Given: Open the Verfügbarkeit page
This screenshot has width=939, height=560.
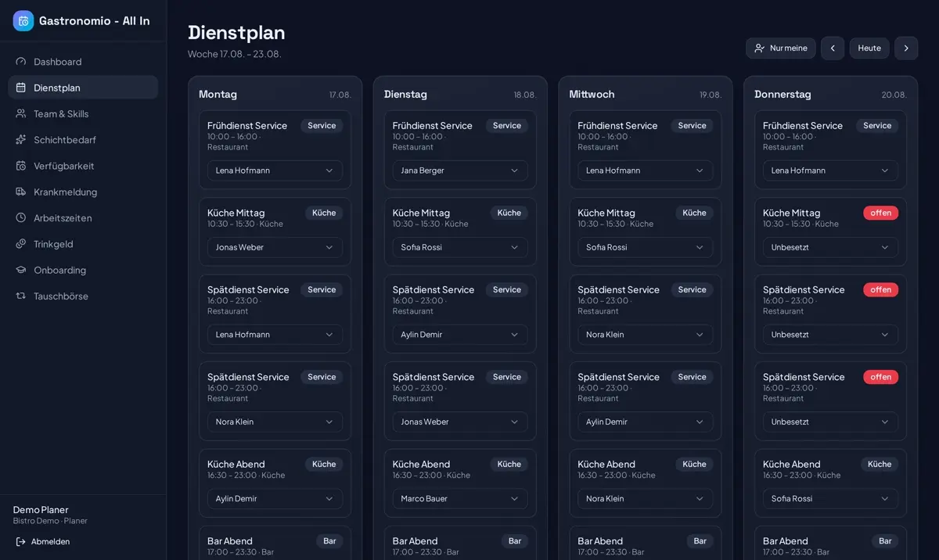Looking at the screenshot, I should click(x=83, y=166).
